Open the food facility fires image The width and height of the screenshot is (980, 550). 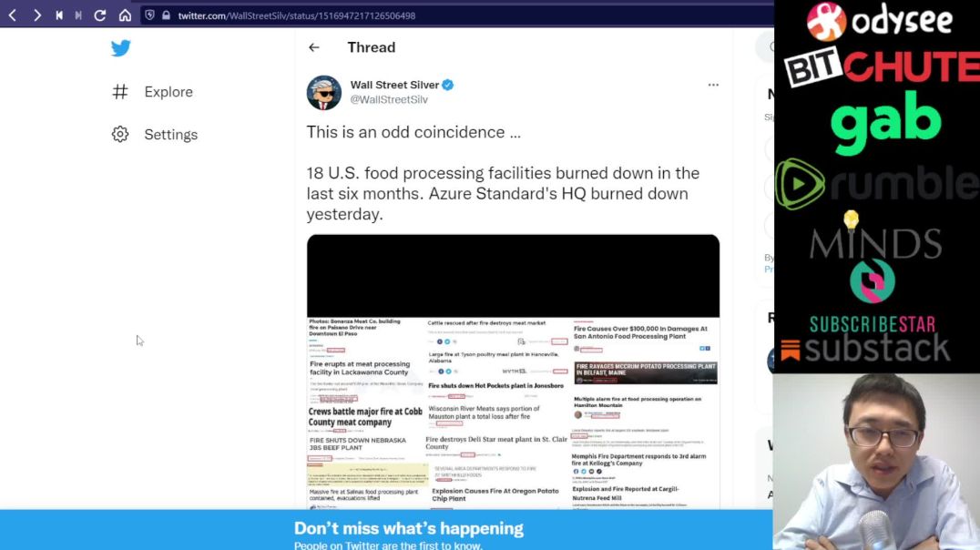point(513,372)
